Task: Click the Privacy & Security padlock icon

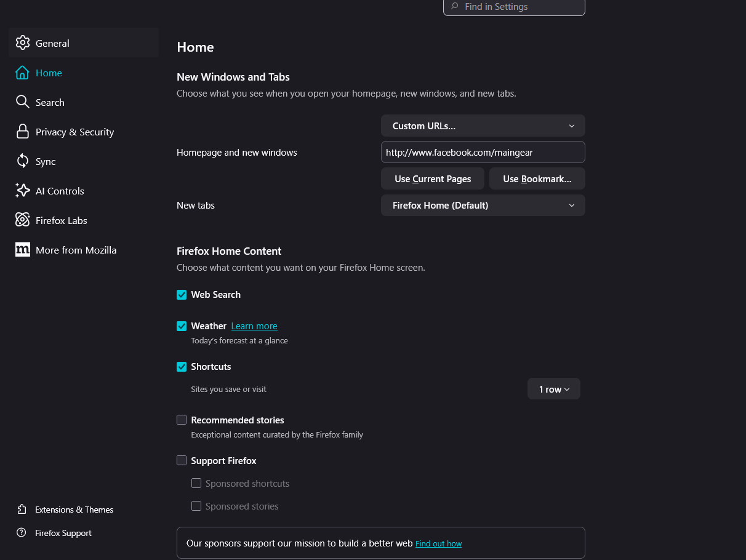Action: point(23,132)
